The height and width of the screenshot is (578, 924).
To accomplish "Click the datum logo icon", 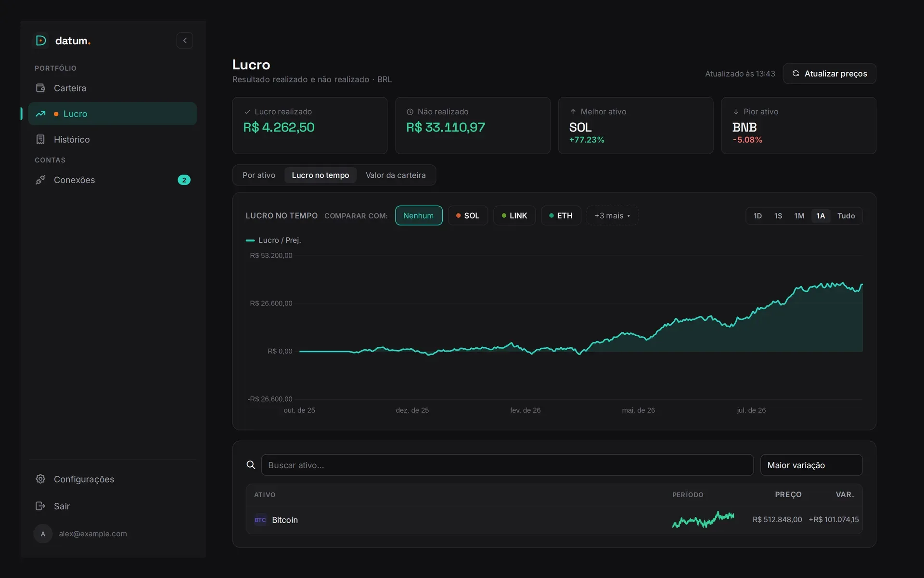I will coord(41,40).
